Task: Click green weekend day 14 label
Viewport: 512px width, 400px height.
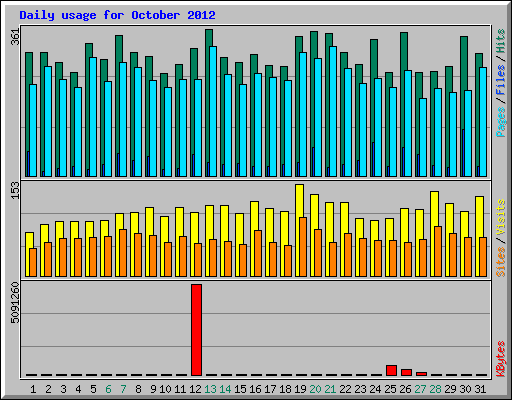Action: tap(225, 389)
